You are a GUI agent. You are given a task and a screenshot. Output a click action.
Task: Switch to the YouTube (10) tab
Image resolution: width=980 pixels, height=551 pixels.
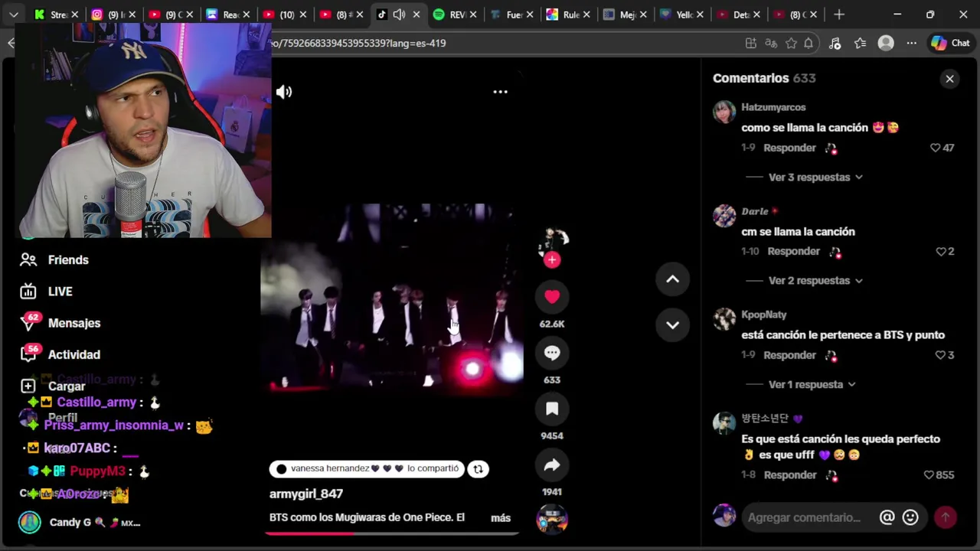pos(284,15)
